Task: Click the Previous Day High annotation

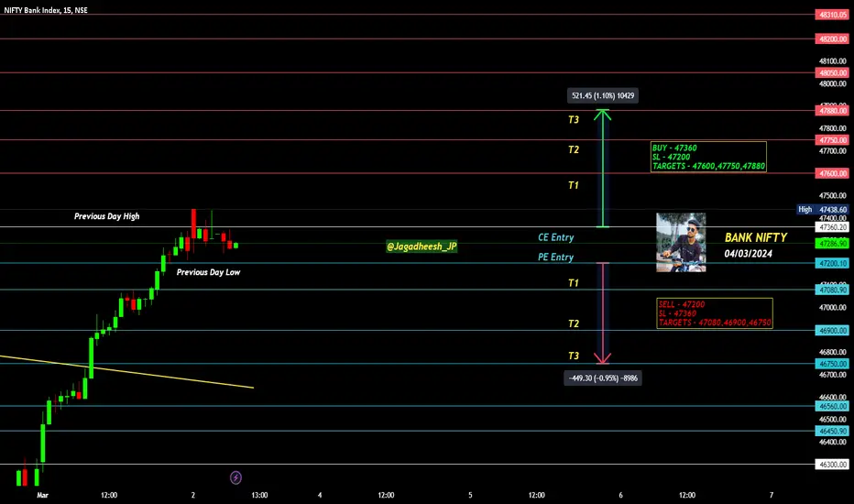Action: 106,216
